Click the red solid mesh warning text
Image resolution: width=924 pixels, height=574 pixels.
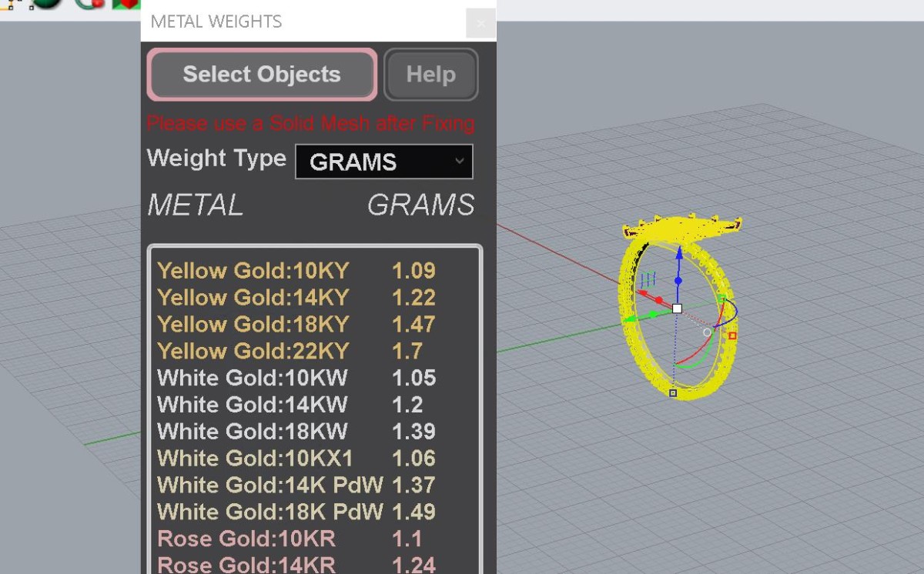[310, 123]
